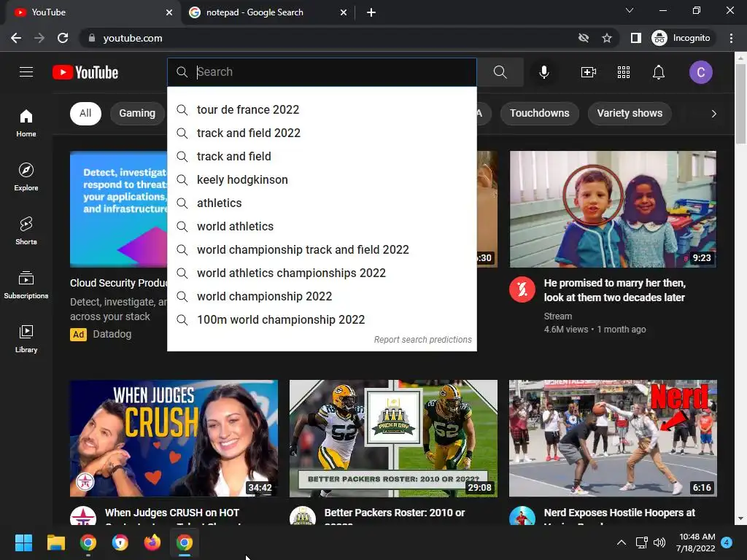Screen dimensions: 747x560
Task: Click the browser back arrow
Action: (16, 38)
